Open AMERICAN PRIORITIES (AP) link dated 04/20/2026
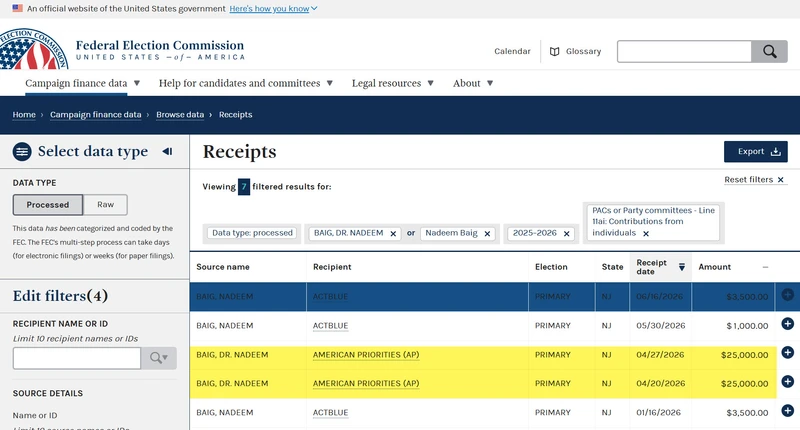The width and height of the screenshot is (800, 430). point(366,384)
